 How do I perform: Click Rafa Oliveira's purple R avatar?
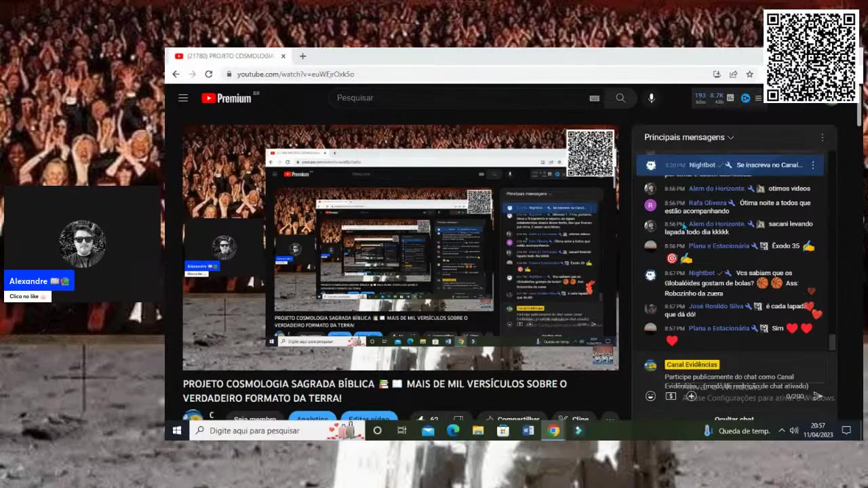pos(650,205)
